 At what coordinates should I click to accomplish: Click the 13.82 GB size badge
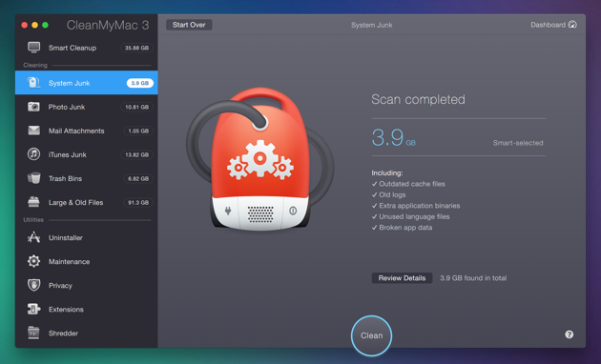136,154
